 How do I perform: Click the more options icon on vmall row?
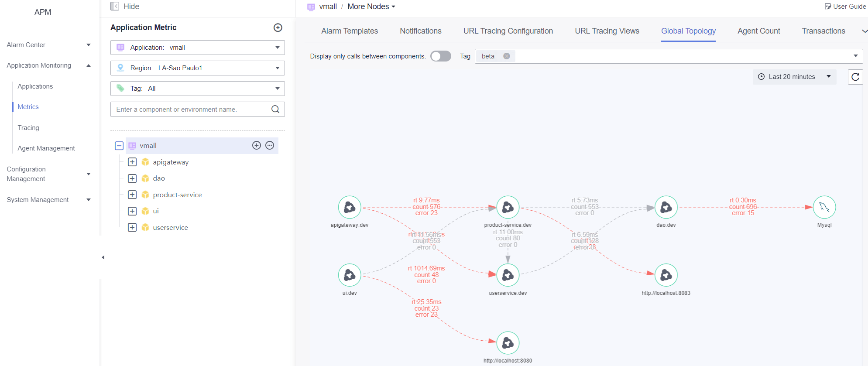270,145
